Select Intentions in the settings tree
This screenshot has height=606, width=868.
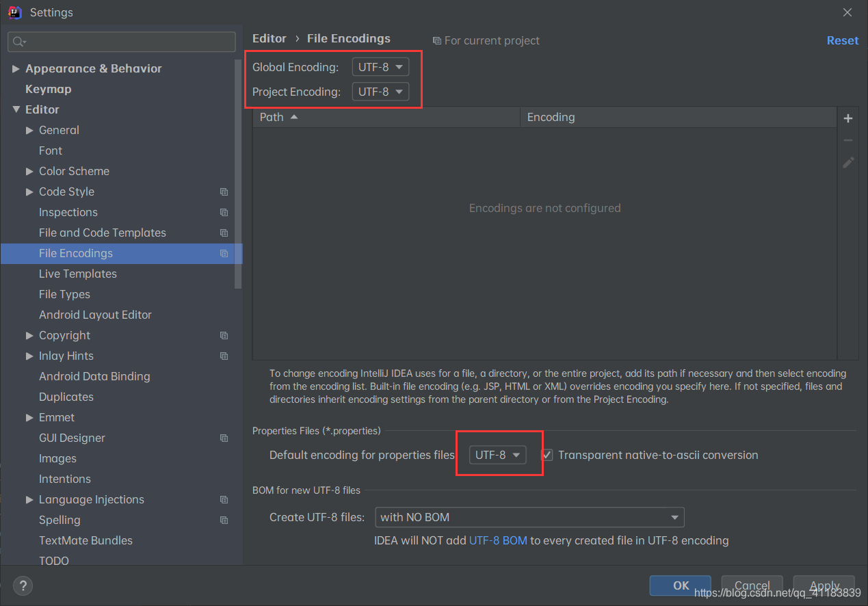[x=65, y=479]
